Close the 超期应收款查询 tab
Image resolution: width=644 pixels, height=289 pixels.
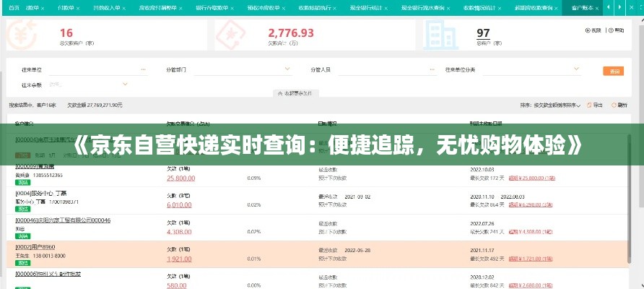[557, 8]
